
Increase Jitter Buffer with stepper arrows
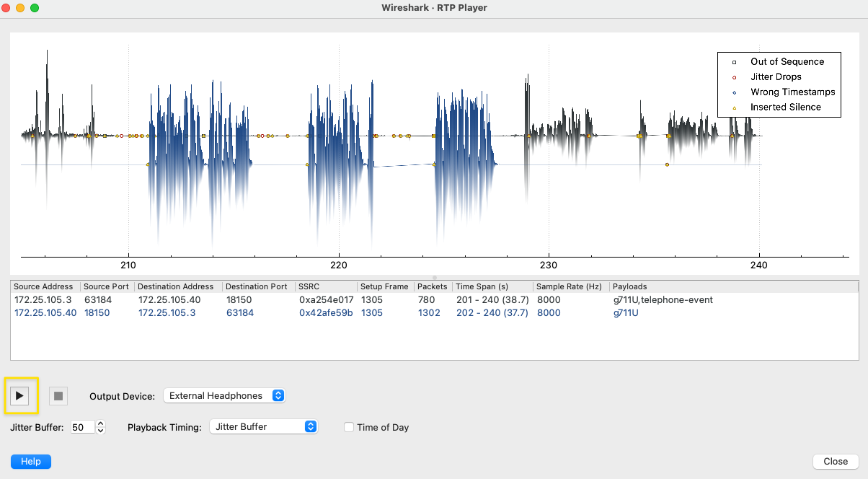coord(100,423)
